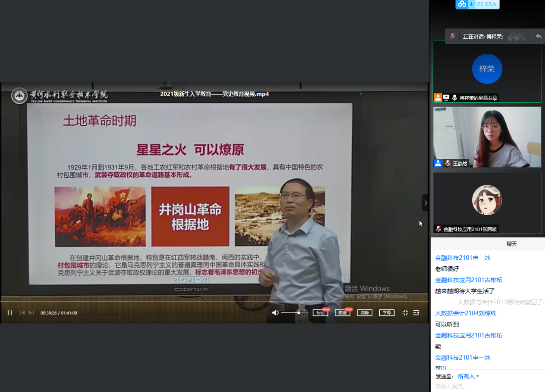Mute the video player speaker icon
This screenshot has width=545, height=392.
pos(276,313)
